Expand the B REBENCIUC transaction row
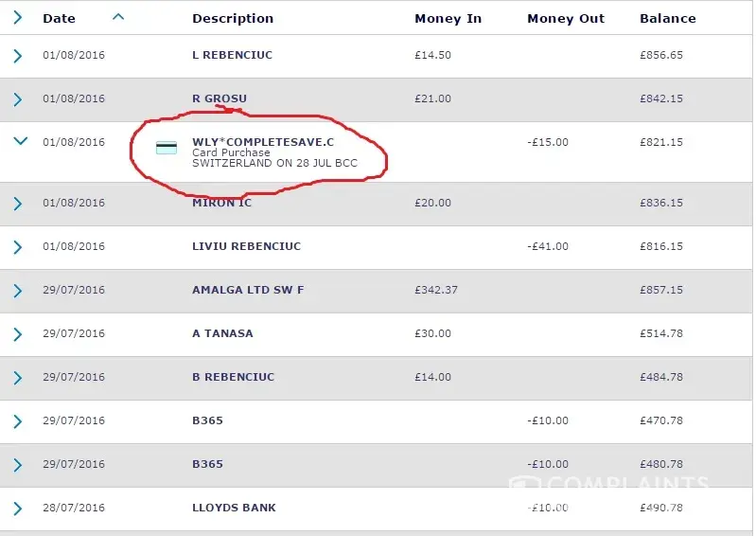 coord(18,378)
